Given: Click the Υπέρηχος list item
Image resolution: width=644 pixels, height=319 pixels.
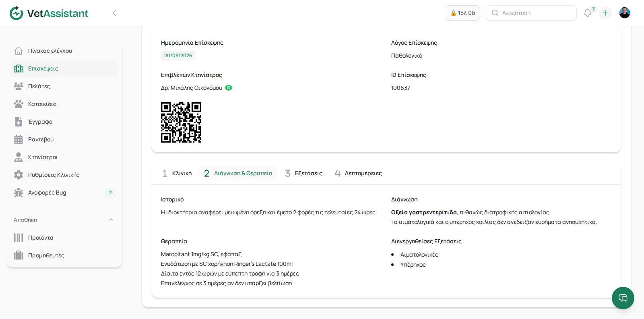Looking at the screenshot, I should 413,265.
